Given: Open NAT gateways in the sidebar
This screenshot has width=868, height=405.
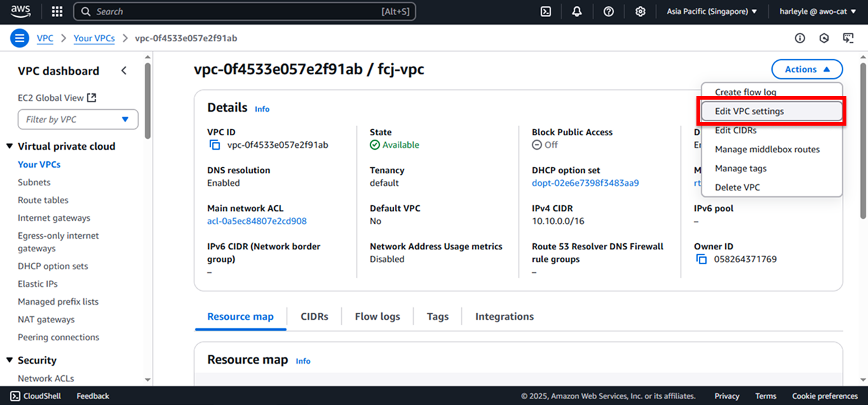Looking at the screenshot, I should [46, 319].
